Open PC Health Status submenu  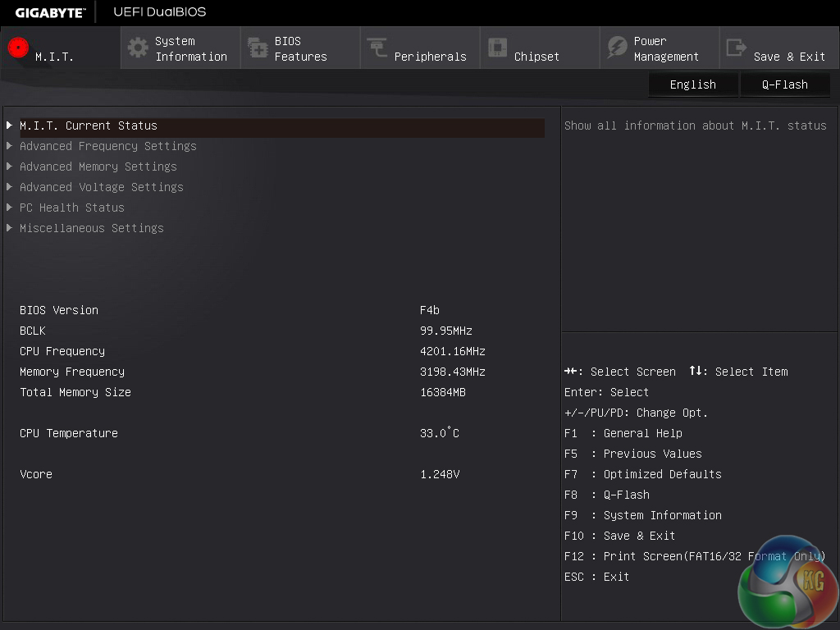(x=72, y=208)
